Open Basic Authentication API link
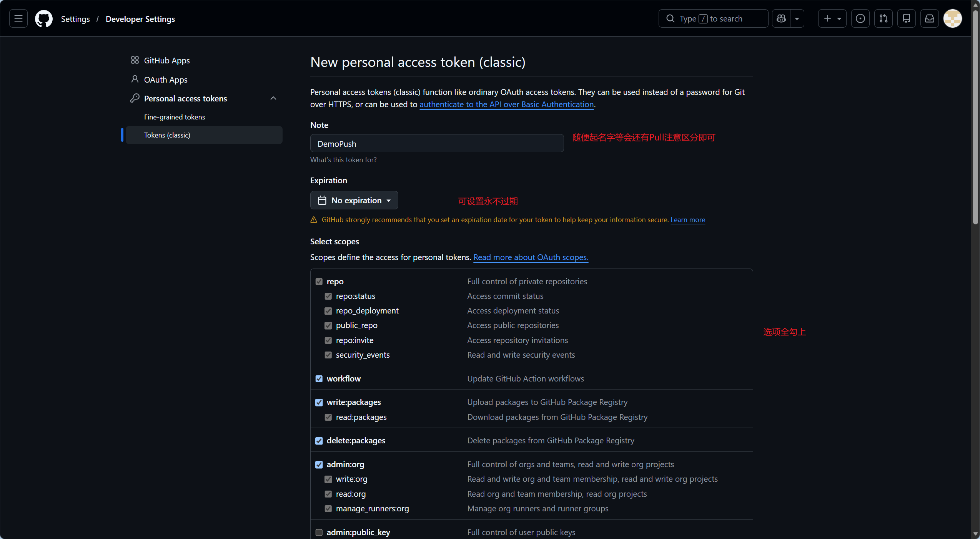The width and height of the screenshot is (980, 539). 507,104
